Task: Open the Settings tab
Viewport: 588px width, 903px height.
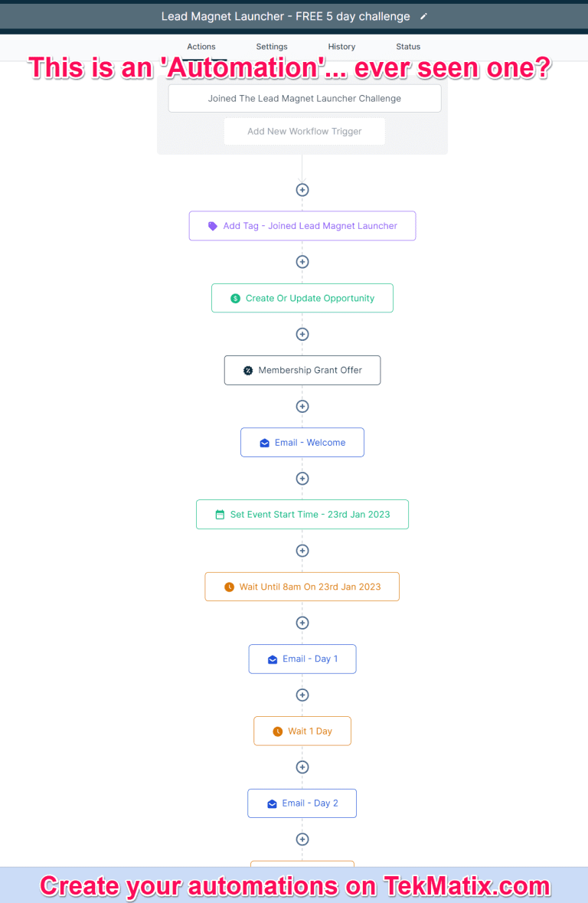Action: pos(272,47)
